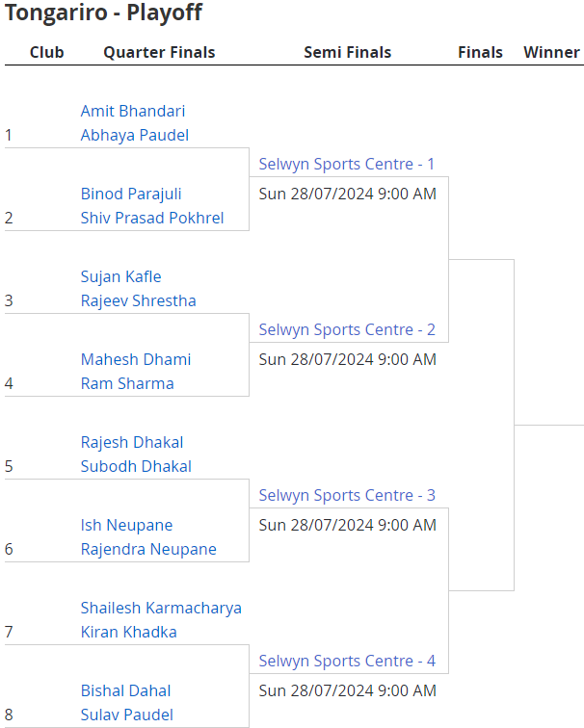Open Ish Neupane player link
Image resolution: width=584 pixels, height=728 pixels.
point(127,526)
